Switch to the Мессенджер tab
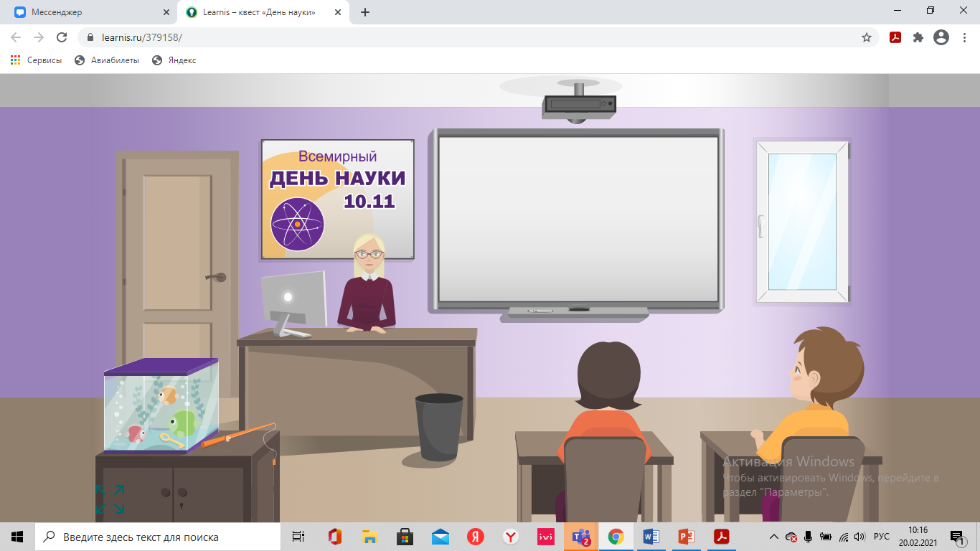 tap(88, 12)
